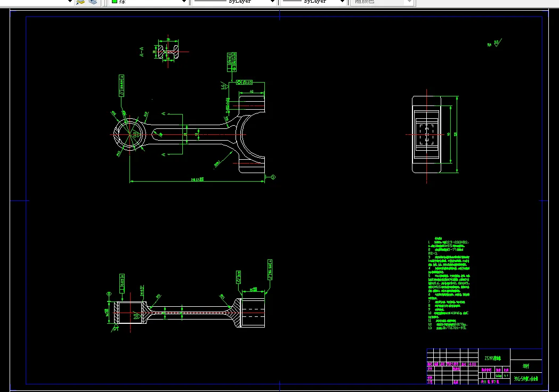This screenshot has width=559, height=392.
Task: Open the color control dropdown arrow
Action: click(184, 2)
